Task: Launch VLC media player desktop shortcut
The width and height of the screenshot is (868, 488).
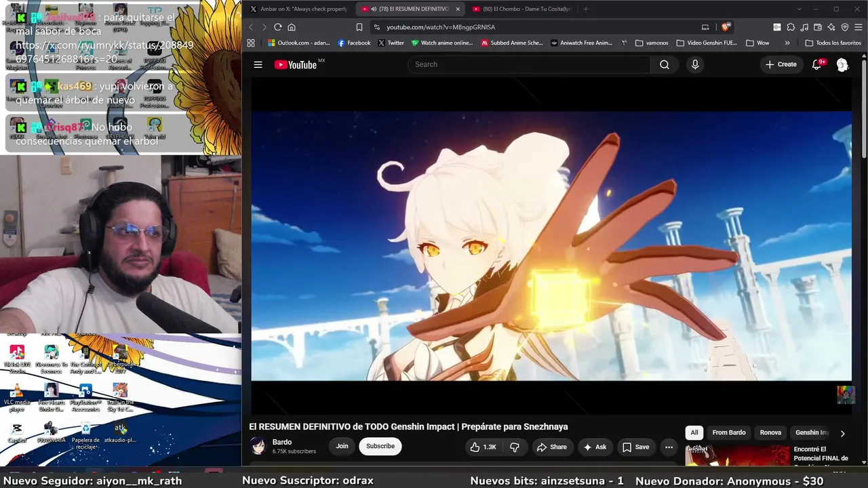Action: coord(17,398)
